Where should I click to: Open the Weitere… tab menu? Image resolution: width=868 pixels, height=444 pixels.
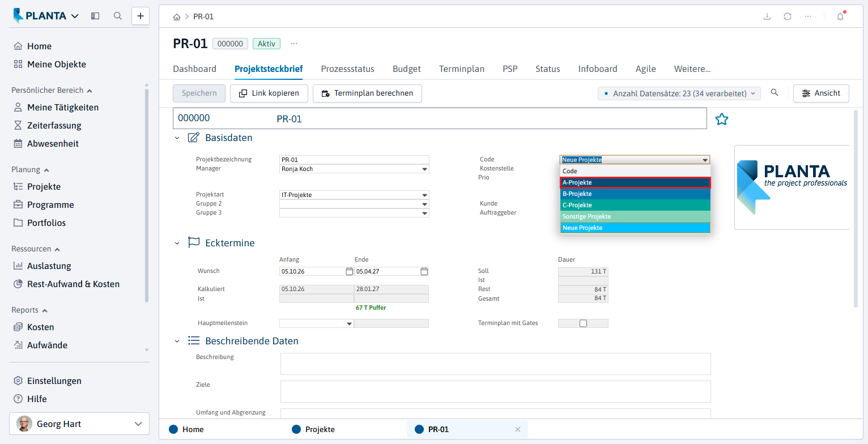(x=692, y=69)
